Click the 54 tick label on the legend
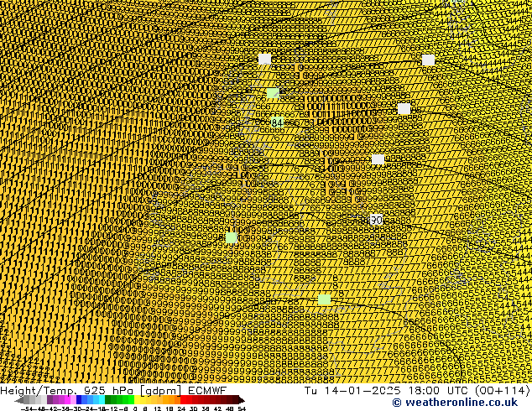Screen dimensions: 532x411 pos(242,408)
